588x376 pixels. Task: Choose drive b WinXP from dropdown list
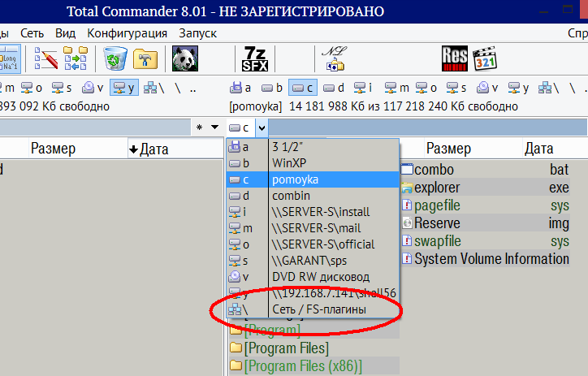[x=313, y=163]
